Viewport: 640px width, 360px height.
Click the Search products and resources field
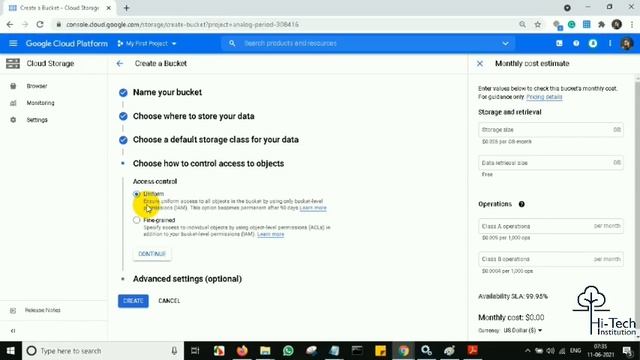coord(367,43)
